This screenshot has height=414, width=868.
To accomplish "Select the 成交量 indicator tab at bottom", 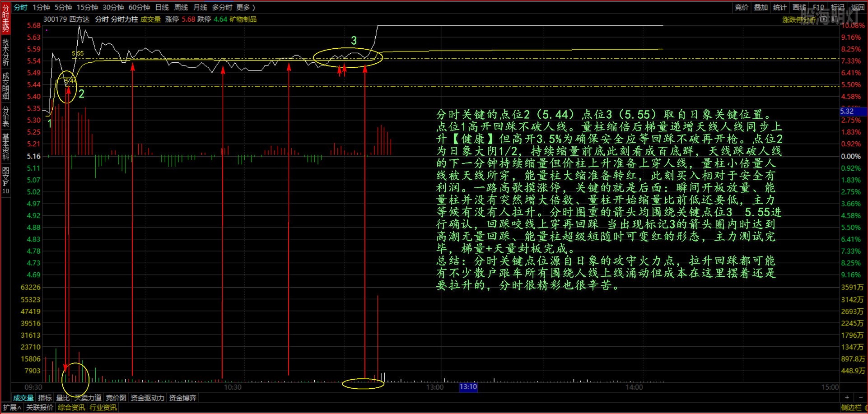I will click(23, 398).
